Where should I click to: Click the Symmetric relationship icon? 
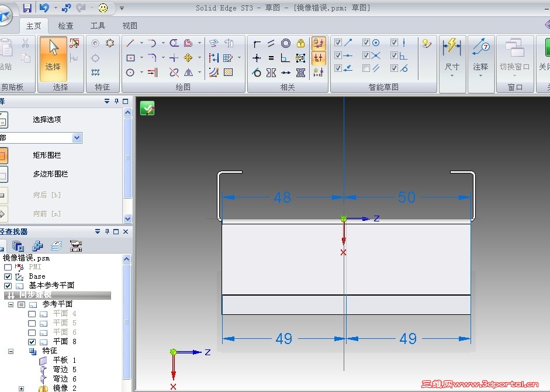coord(271,72)
